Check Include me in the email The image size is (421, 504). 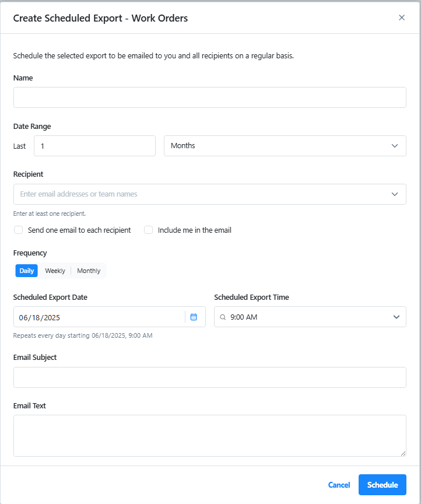149,230
